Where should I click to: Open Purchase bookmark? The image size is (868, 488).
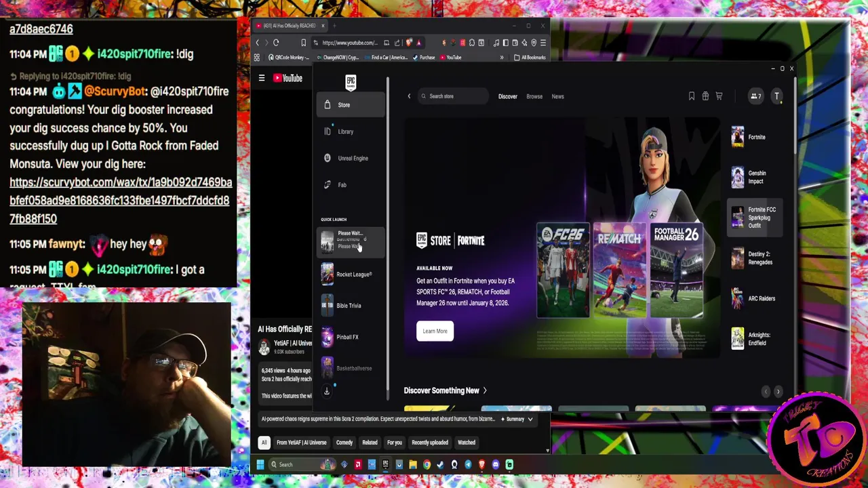tap(424, 58)
